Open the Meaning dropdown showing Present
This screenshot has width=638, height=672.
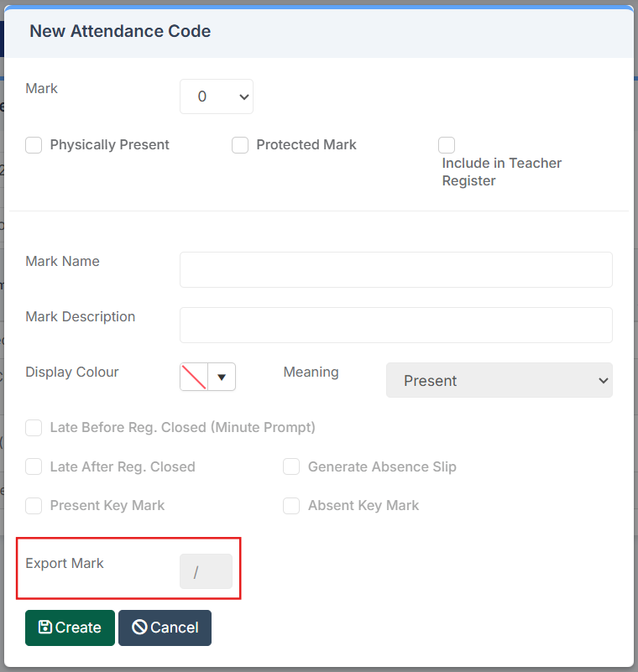[x=499, y=380]
